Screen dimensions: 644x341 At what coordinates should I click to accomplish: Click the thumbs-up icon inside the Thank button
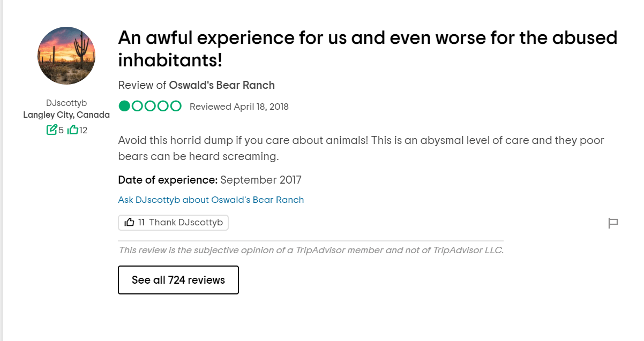(129, 222)
